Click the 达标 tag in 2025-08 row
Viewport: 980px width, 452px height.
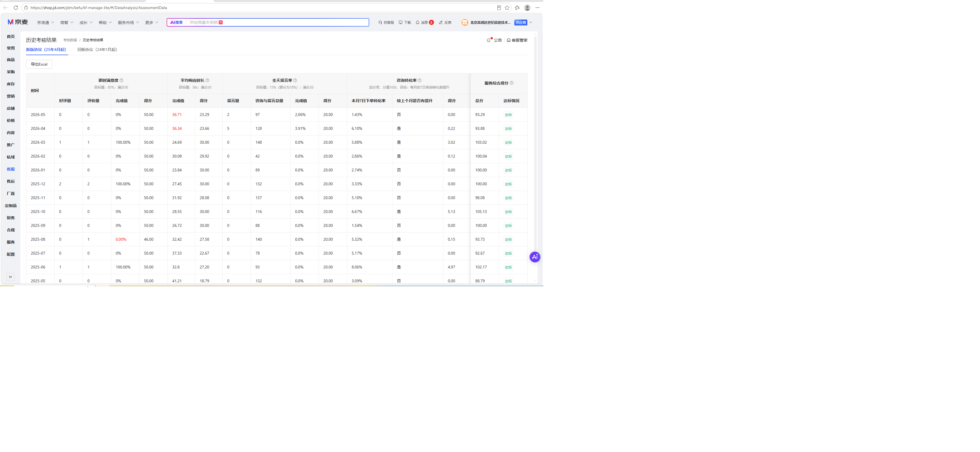[x=508, y=239]
